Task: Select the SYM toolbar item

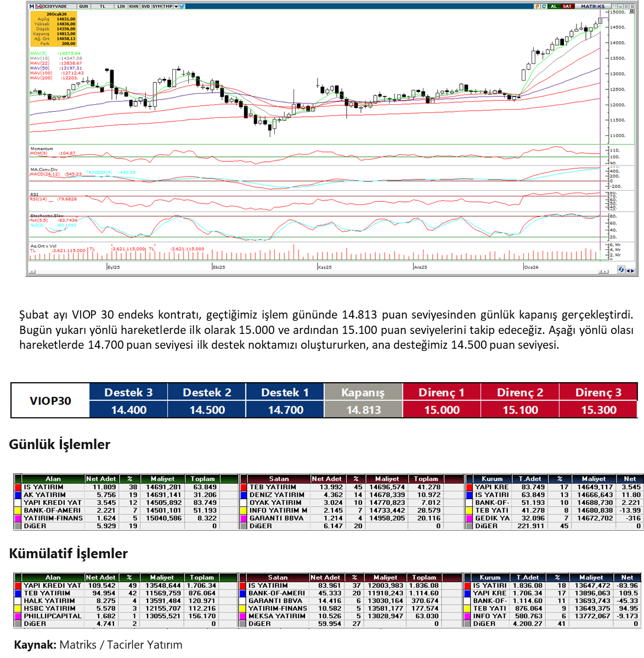Action: tap(157, 7)
